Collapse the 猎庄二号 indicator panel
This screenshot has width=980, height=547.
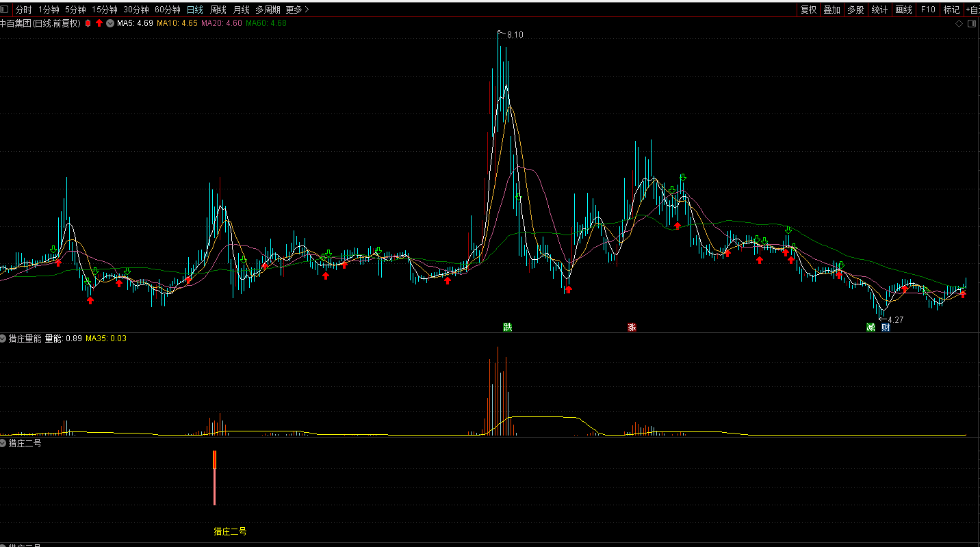tap(3, 443)
